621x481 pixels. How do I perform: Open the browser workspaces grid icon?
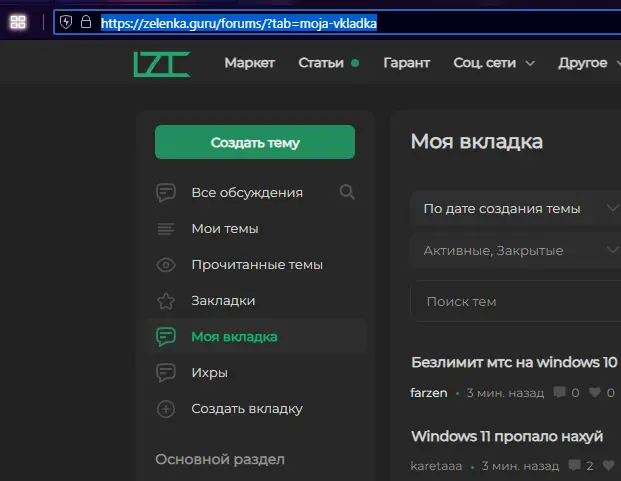point(18,22)
